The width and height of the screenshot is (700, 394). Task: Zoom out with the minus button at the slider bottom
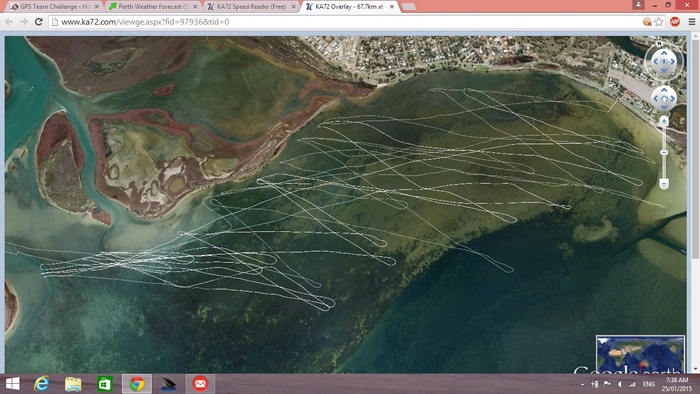pyautogui.click(x=664, y=183)
